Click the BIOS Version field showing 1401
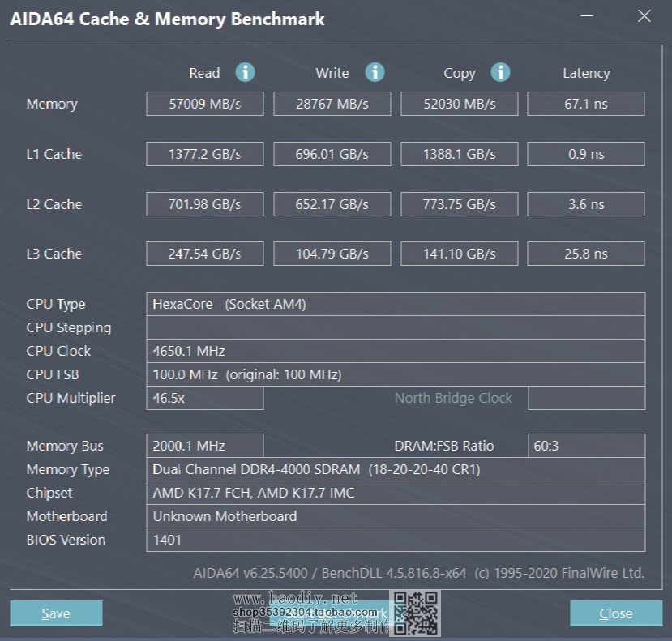 [x=396, y=540]
